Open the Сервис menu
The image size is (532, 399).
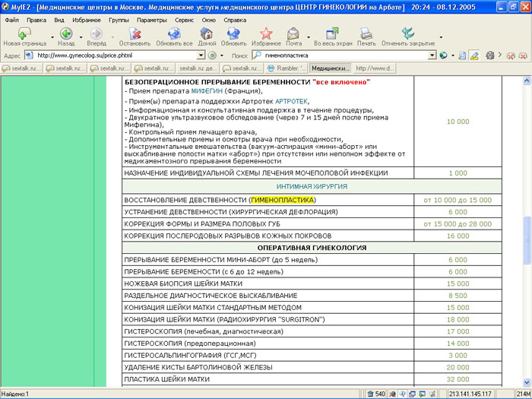(184, 19)
